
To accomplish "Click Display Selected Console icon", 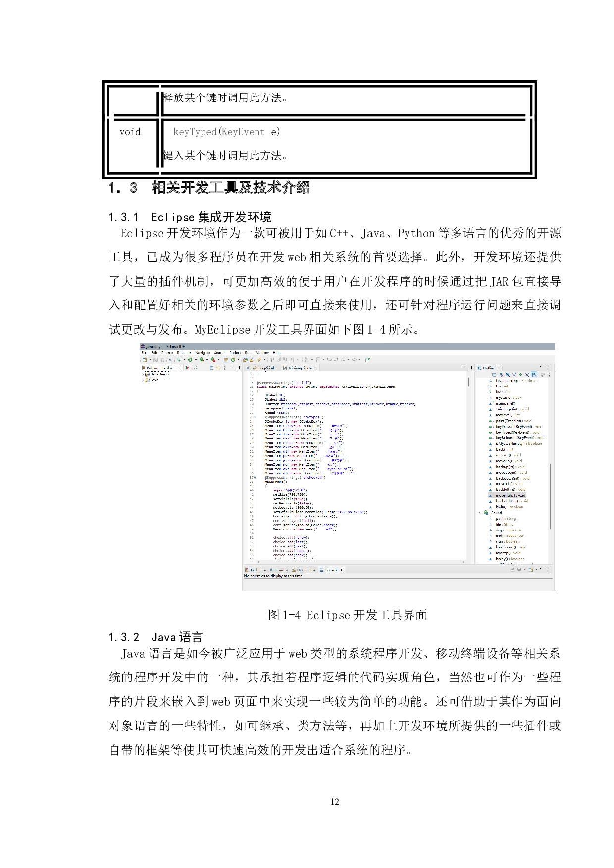I will [x=519, y=569].
